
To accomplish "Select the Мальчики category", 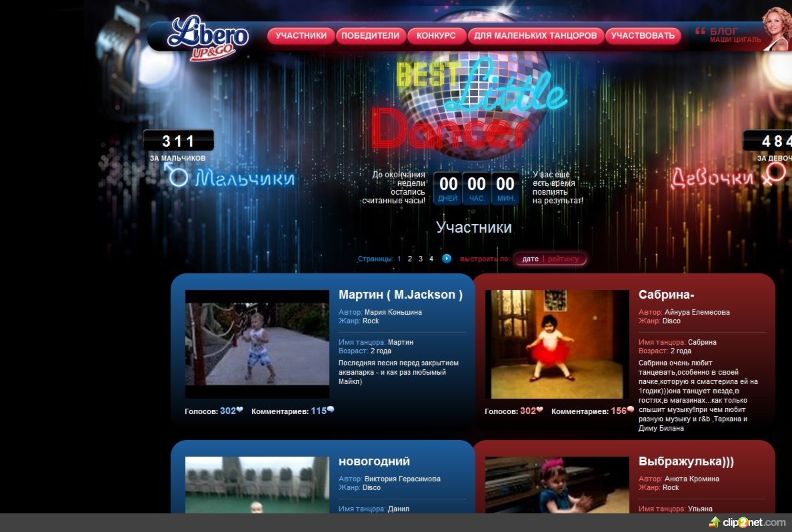I will pyautogui.click(x=245, y=178).
